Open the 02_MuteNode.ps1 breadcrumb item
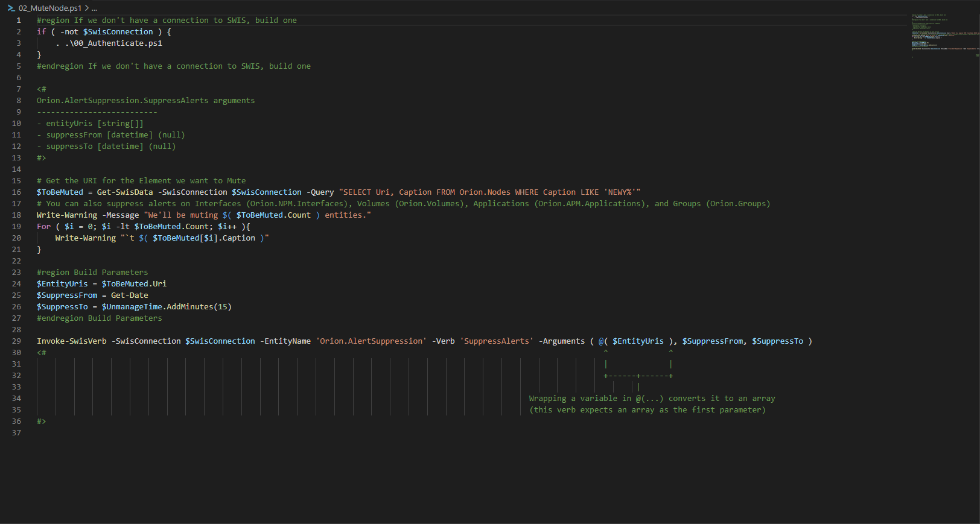This screenshot has width=980, height=524. 50,8
